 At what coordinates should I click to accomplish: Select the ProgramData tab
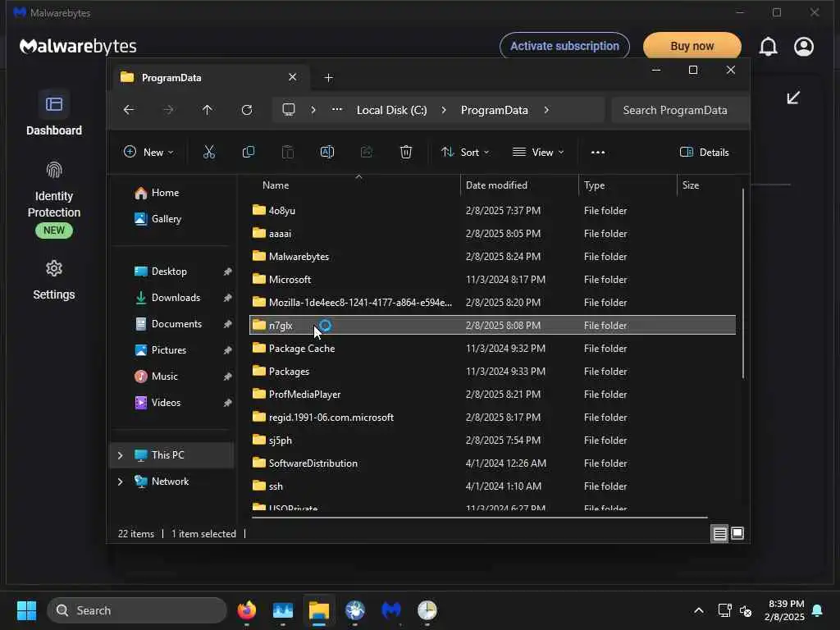[x=209, y=78]
